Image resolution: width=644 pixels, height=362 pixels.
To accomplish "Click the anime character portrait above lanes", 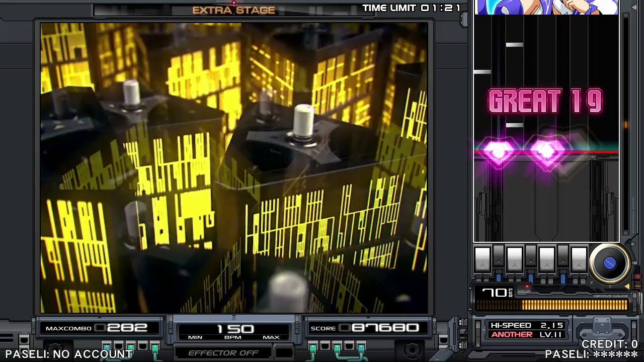I will click(x=546, y=7).
